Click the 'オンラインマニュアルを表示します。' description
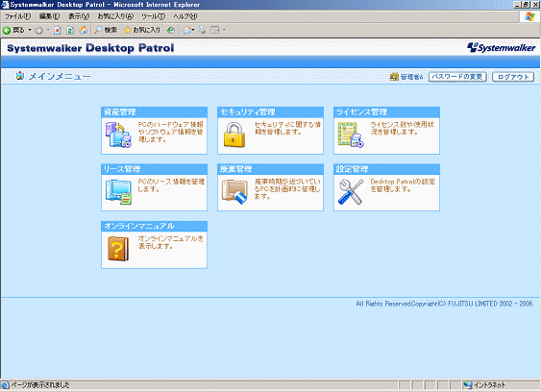This screenshot has height=392, width=541. point(171,242)
